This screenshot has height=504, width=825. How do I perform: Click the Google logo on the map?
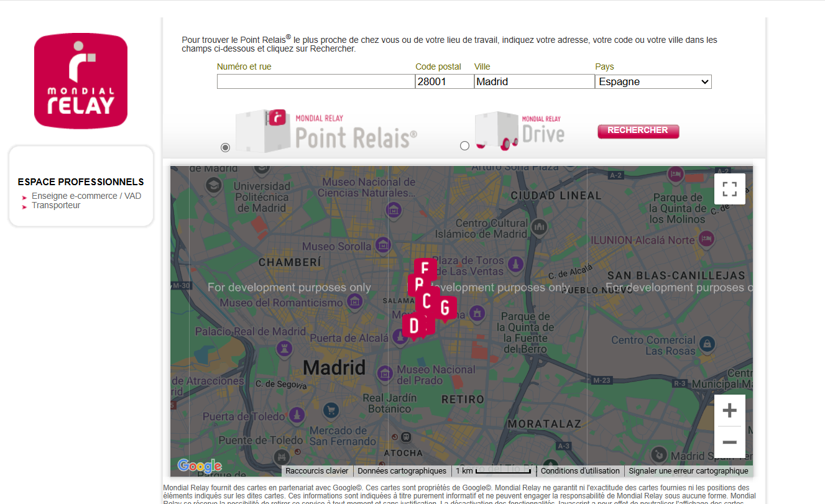(198, 465)
